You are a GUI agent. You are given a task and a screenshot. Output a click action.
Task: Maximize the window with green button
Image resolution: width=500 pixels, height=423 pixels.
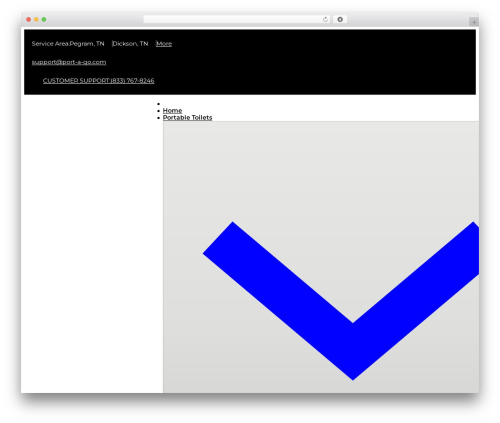point(44,19)
